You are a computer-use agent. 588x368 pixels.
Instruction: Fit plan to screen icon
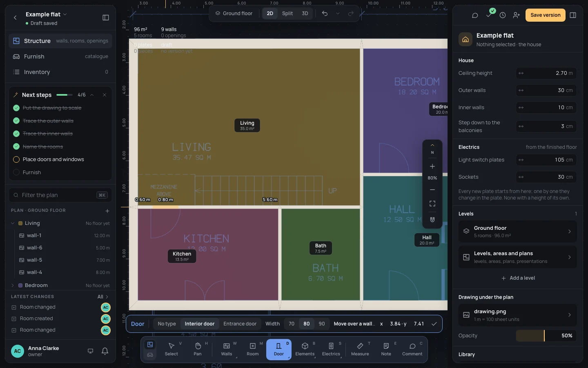click(432, 204)
